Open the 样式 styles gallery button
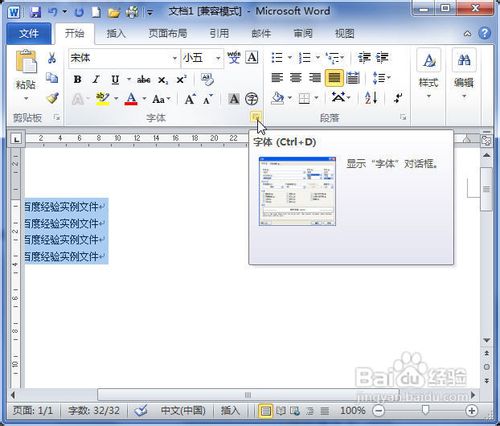 pyautogui.click(x=429, y=74)
